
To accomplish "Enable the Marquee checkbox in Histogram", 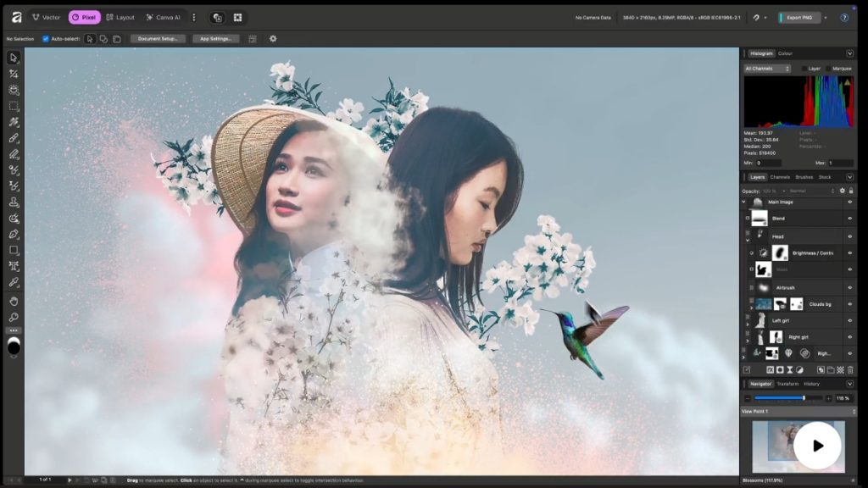I will tap(828, 69).
